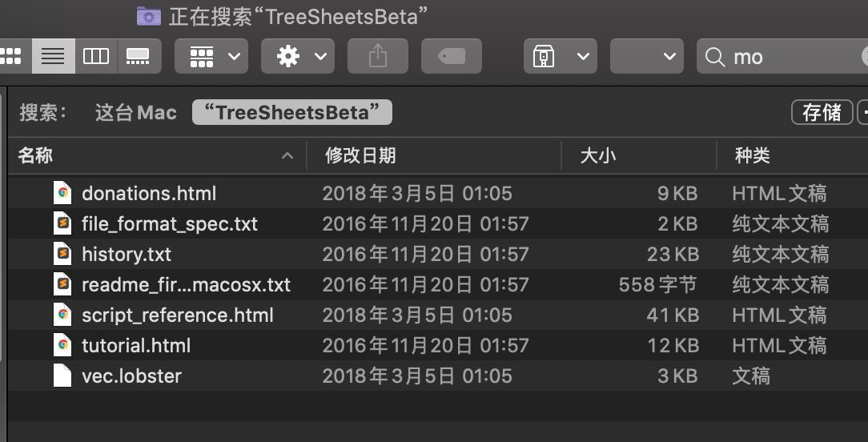
Task: Switch to gallery view mode
Action: tap(139, 56)
